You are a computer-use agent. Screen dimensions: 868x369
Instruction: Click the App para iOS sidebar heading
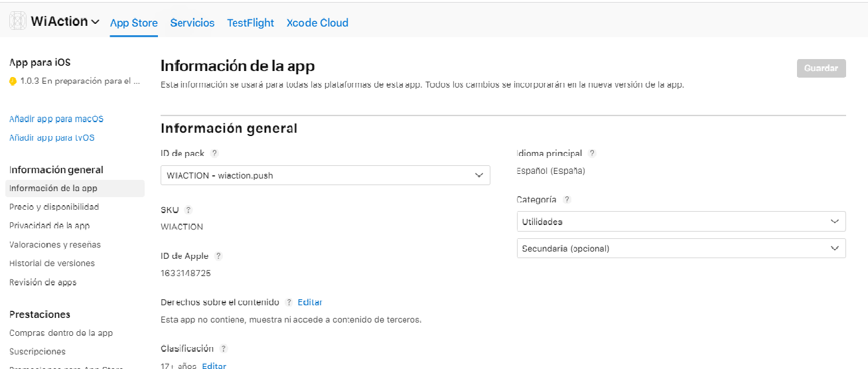coord(40,62)
